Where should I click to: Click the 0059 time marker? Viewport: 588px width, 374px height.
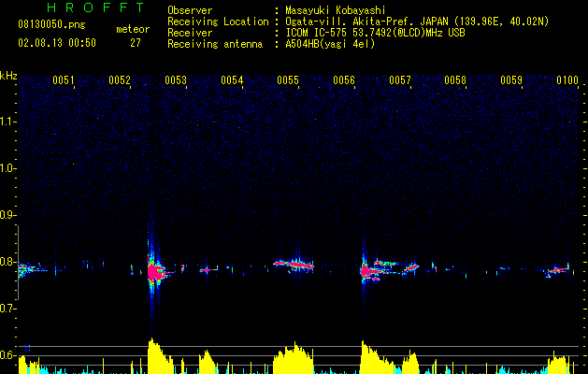511,80
